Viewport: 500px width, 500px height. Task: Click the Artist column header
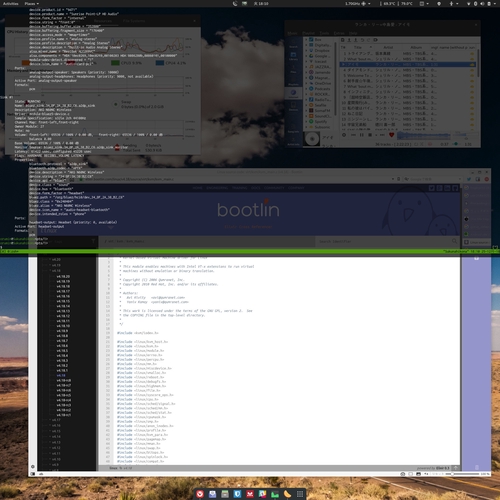tap(388, 47)
